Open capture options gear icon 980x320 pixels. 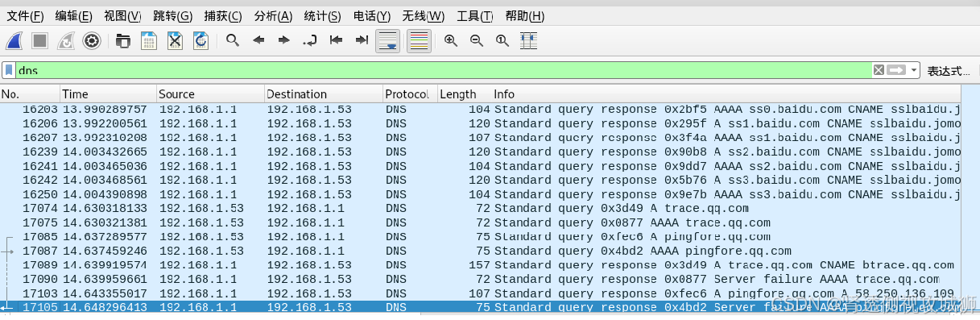(92, 40)
